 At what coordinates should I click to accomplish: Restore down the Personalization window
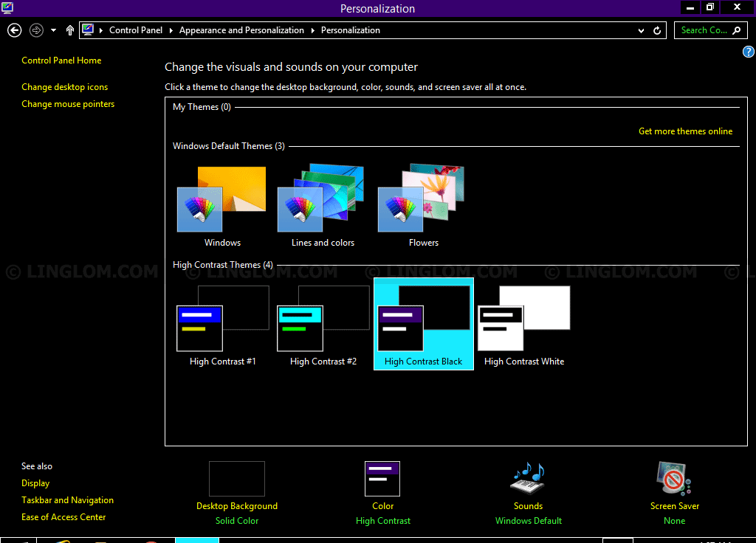pos(709,7)
